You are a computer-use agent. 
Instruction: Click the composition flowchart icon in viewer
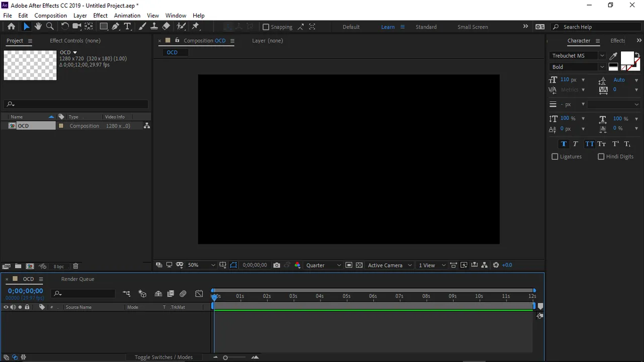click(485, 265)
